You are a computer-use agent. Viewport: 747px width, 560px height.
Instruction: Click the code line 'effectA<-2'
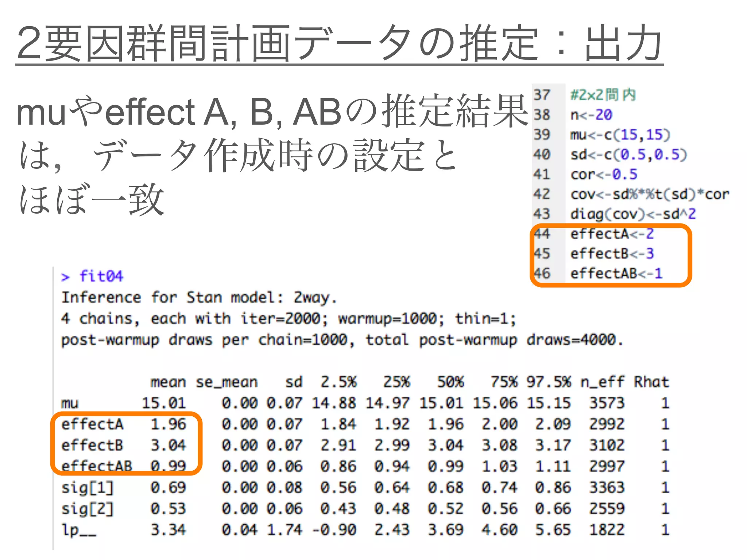point(612,234)
